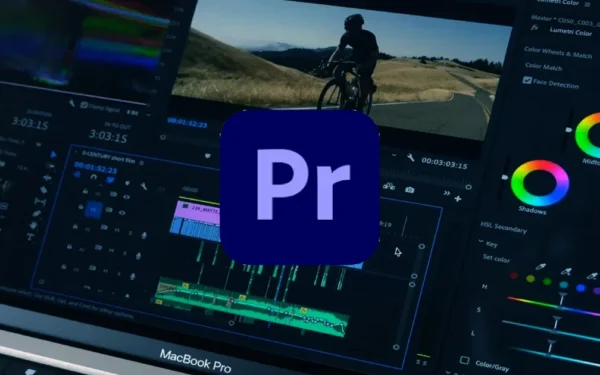Lock the top video track
This screenshot has width=600, height=375.
pos(85,191)
